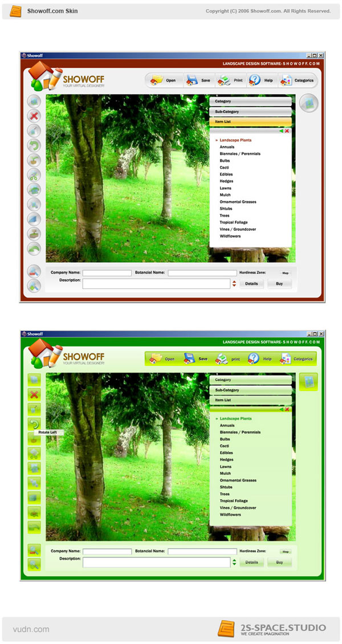Select 'Vines / Groundcover' in green skin item list
This screenshot has width=342, height=644.
[x=238, y=508]
